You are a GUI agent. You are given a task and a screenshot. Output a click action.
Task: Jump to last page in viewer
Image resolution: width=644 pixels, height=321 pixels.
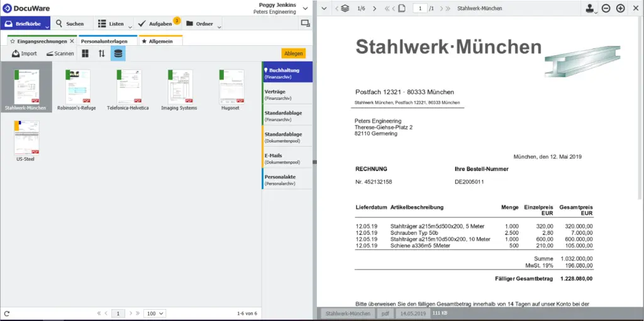coord(448,8)
